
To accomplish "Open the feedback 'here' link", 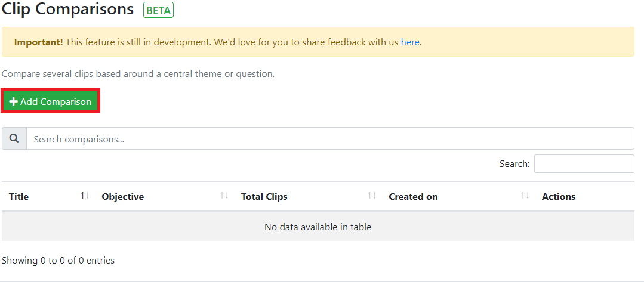I will click(410, 42).
